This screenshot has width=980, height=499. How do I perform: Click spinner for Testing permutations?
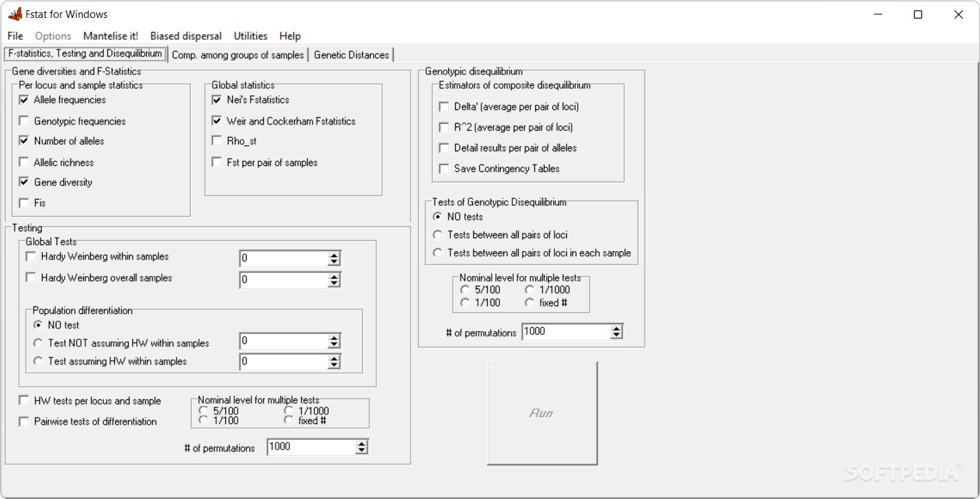362,447
